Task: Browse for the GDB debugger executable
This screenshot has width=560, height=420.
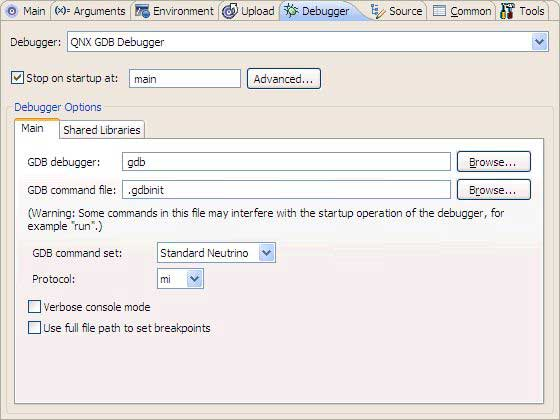Action: tap(494, 162)
